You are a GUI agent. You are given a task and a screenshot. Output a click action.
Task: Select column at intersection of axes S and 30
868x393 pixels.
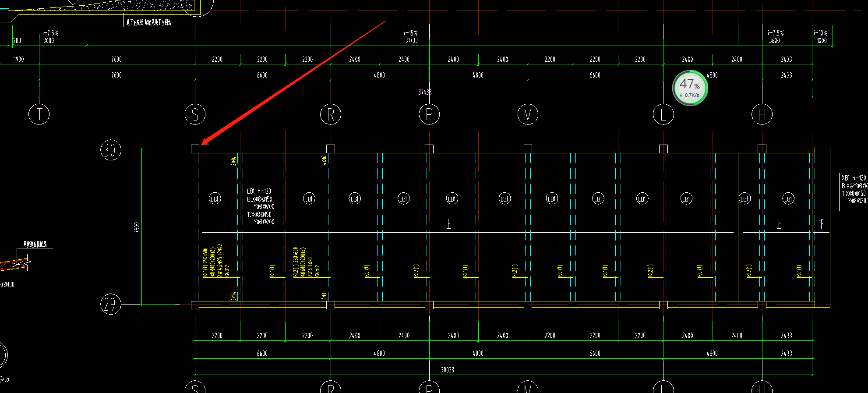click(195, 149)
